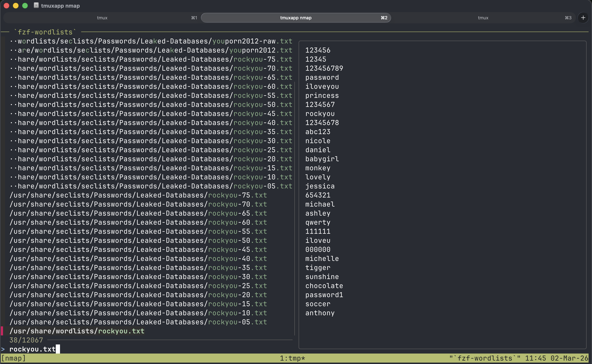This screenshot has height=364, width=592.
Task: Click the fzf list scrollbar
Action: pyautogui.click(x=295, y=209)
